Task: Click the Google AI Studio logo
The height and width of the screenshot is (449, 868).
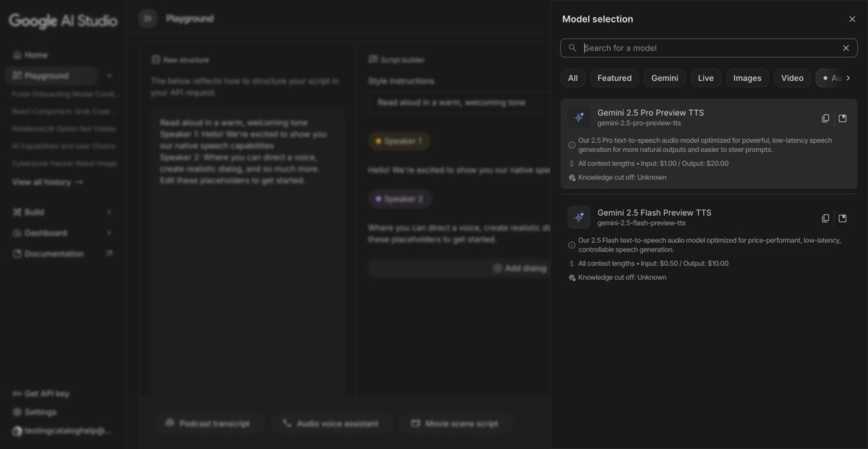Action: (62, 20)
